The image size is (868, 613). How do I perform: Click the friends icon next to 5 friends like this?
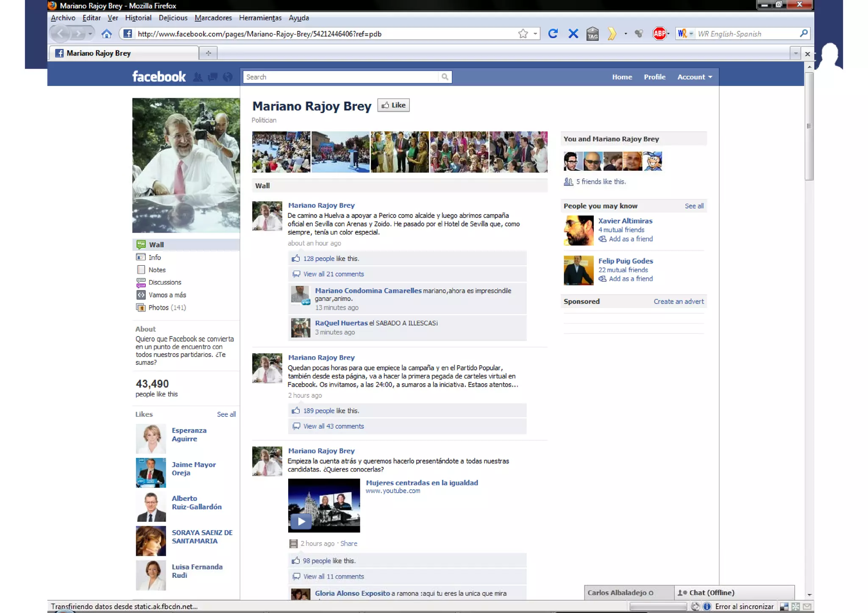(x=568, y=182)
